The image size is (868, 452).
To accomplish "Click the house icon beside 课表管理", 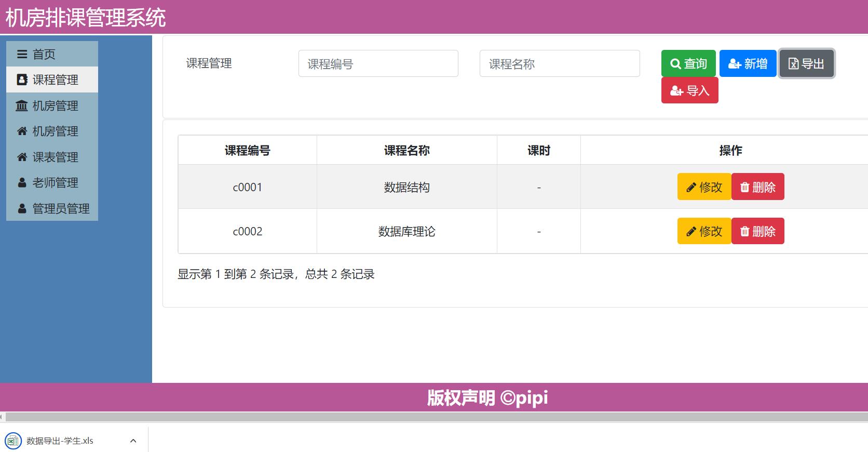I will point(22,157).
